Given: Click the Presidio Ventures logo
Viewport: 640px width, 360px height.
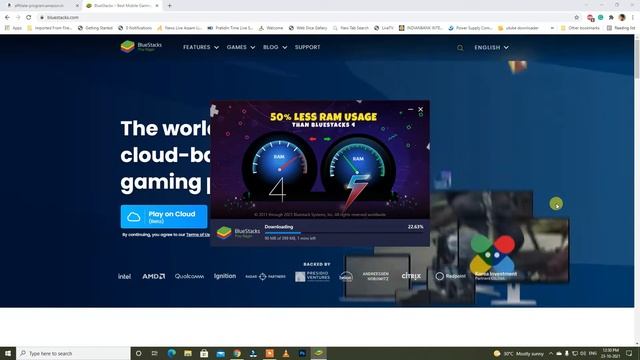Looking at the screenshot, I should 313,276.
